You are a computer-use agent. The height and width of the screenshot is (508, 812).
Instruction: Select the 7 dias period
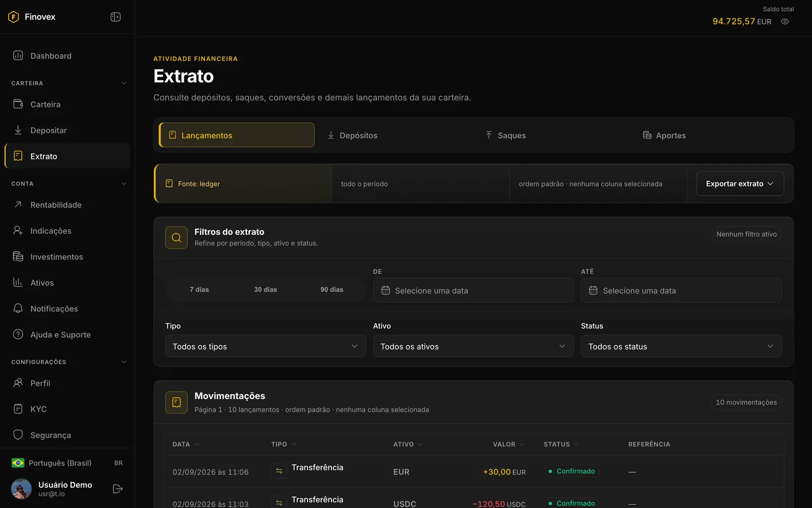(199, 290)
